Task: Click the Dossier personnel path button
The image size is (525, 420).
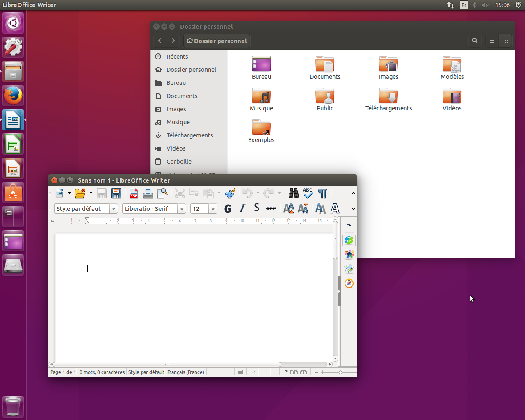Action: point(217,41)
